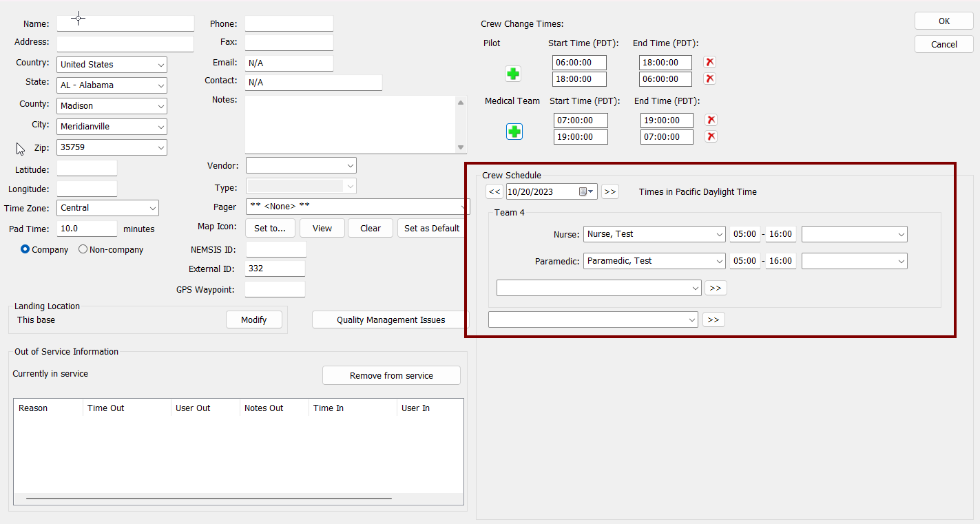
Task: Click Remove from service button
Action: tap(391, 375)
